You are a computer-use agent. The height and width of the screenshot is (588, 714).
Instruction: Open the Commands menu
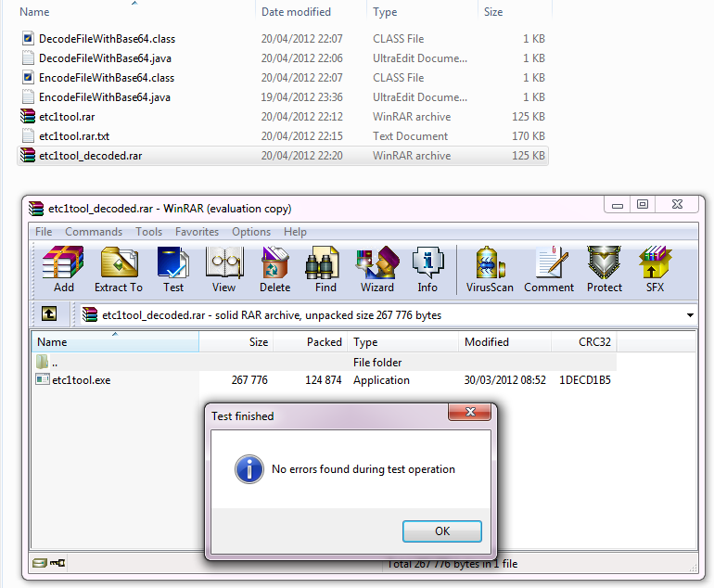click(94, 231)
